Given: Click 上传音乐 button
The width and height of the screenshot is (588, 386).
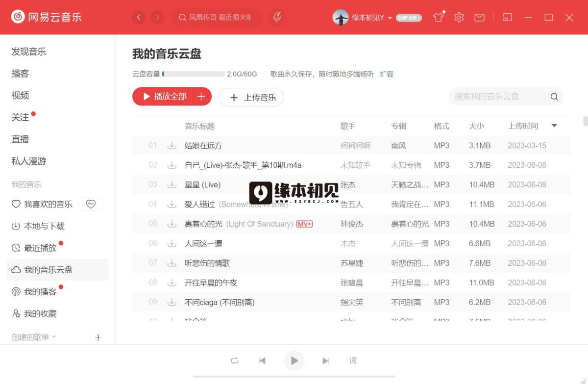Looking at the screenshot, I should (251, 97).
